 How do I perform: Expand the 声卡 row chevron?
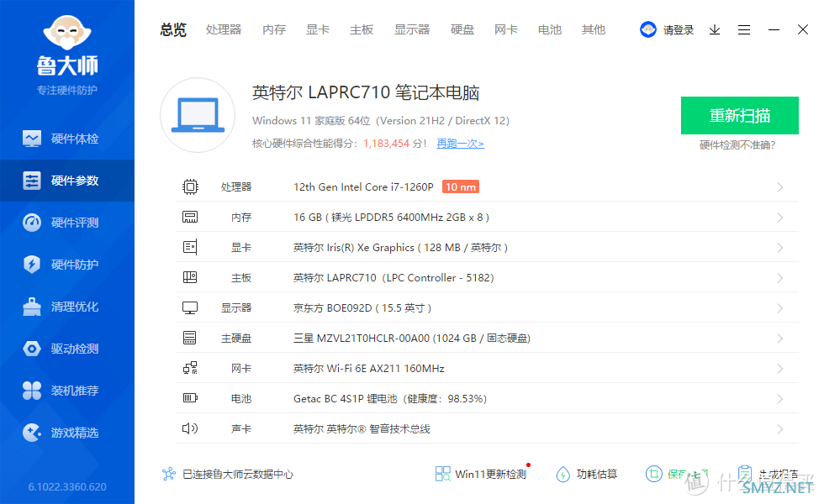click(780, 429)
